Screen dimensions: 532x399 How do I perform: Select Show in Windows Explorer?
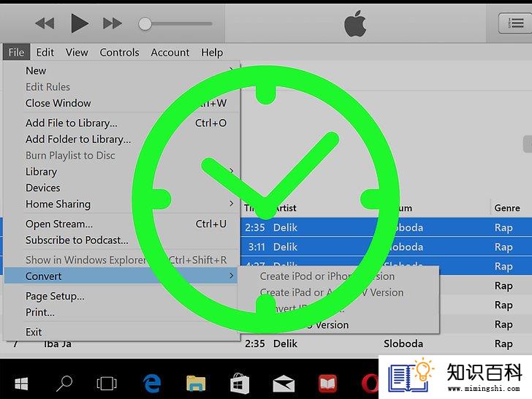122,260
